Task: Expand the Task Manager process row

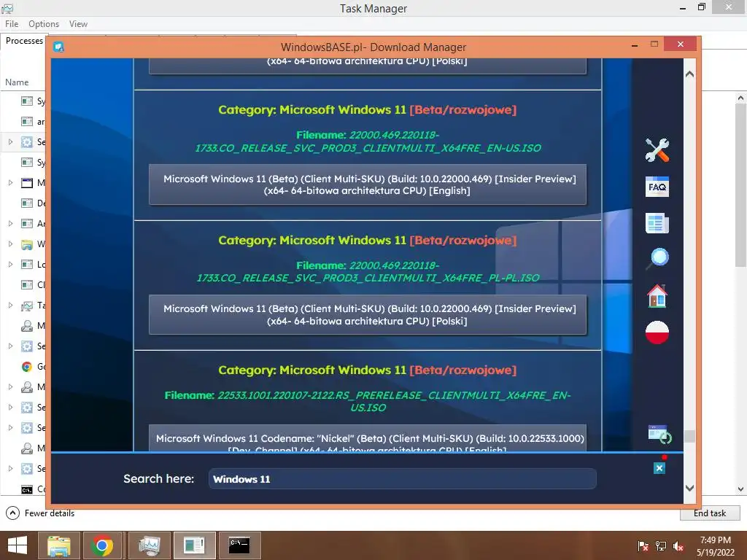Action: tap(10, 306)
